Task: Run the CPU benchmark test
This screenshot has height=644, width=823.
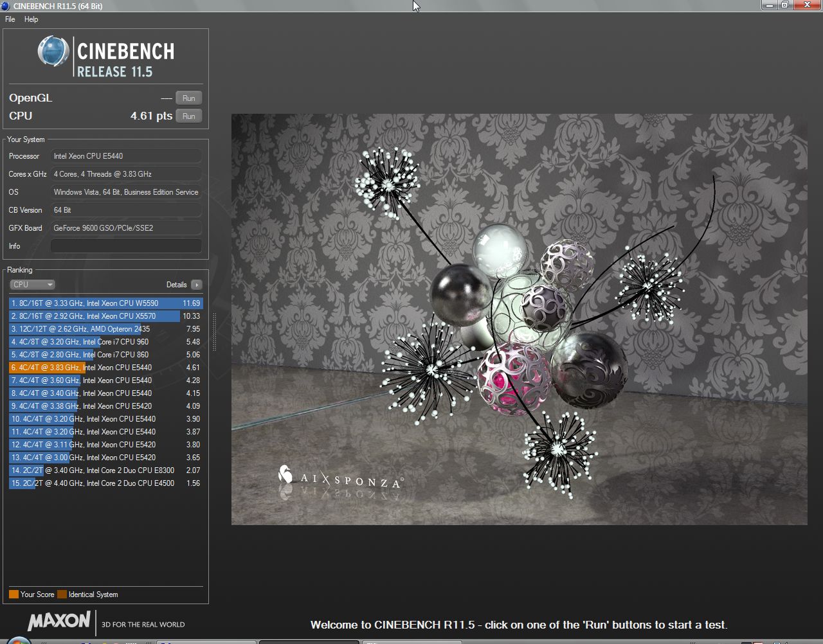Action: click(x=188, y=116)
